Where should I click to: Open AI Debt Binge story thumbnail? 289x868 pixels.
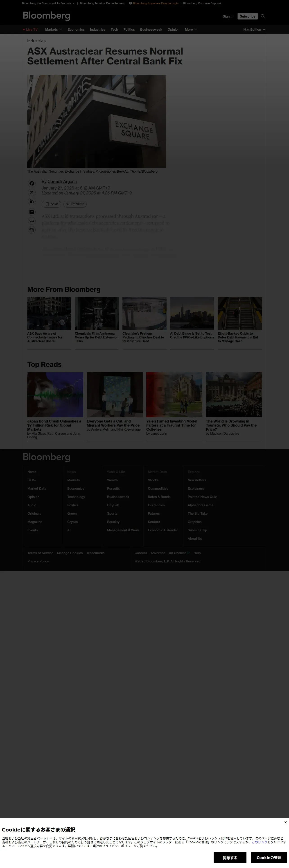point(192,313)
